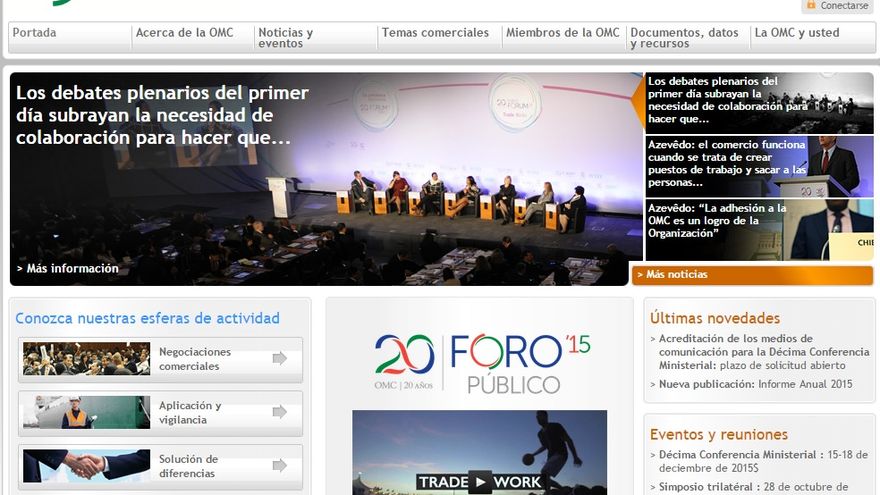Screen dimensions: 880x495
Task: Click the arrow icon on Negociaciones comerciales
Action: tap(279, 358)
